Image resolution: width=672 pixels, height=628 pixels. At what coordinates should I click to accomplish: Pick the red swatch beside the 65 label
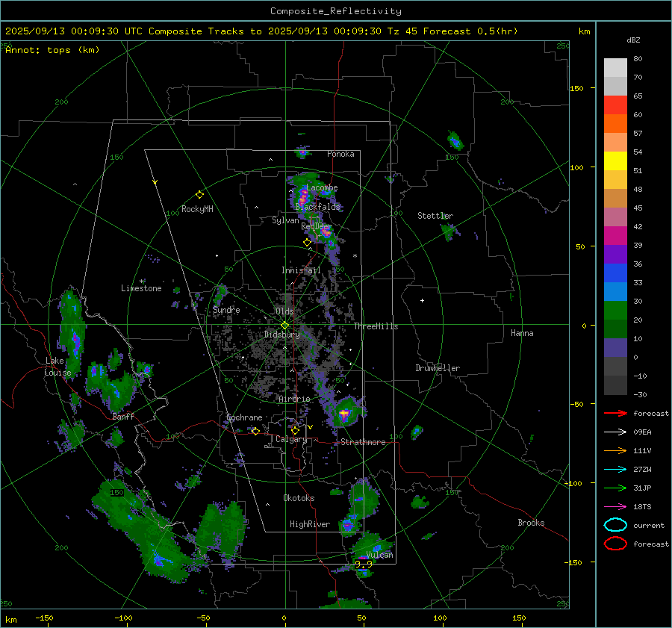(615, 105)
